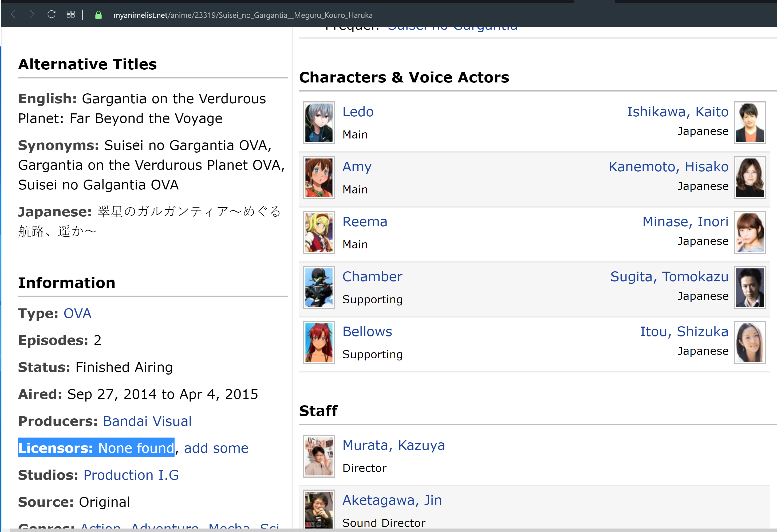
Task: Click "add some" next to Licensors
Action: [216, 448]
